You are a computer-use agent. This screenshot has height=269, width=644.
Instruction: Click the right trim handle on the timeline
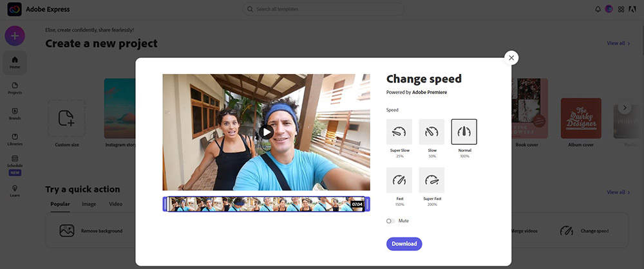click(367, 204)
